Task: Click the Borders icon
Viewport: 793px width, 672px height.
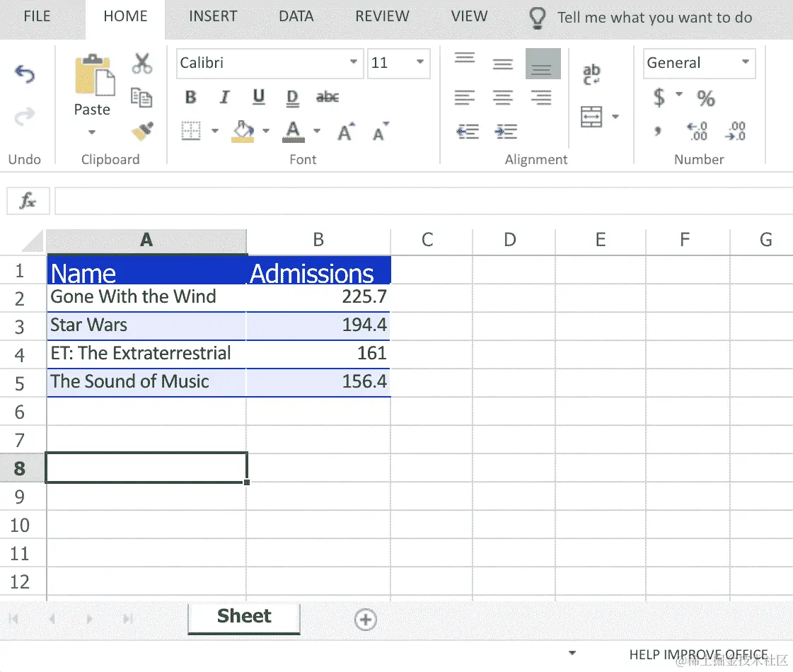Action: tap(191, 131)
